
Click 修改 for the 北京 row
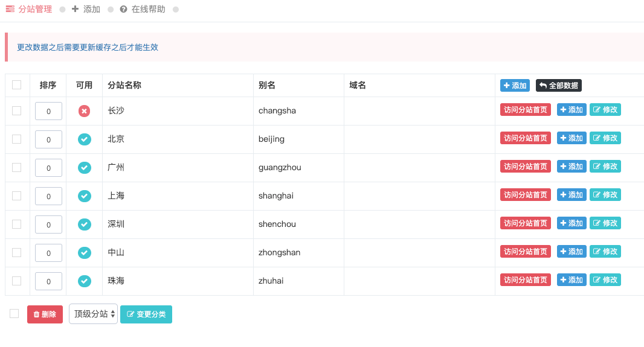605,138
